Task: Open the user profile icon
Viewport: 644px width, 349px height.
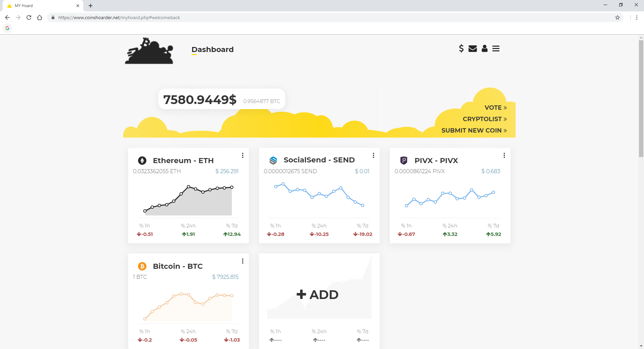Action: (484, 49)
